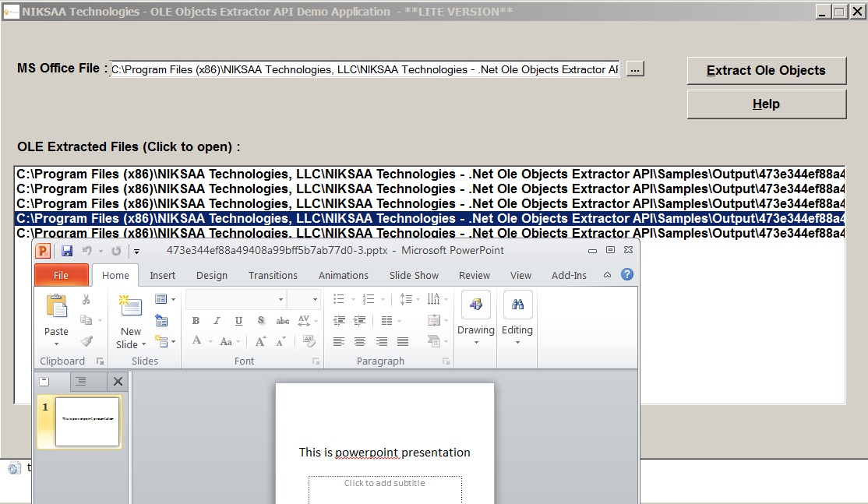Toggle Text Shadow formatting

[260, 320]
